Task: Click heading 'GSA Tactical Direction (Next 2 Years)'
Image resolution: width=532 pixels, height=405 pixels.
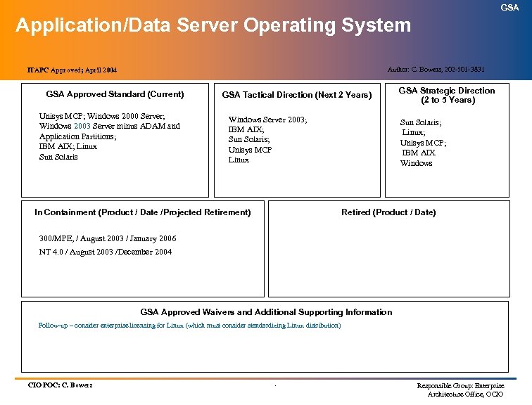Action: 297,95
